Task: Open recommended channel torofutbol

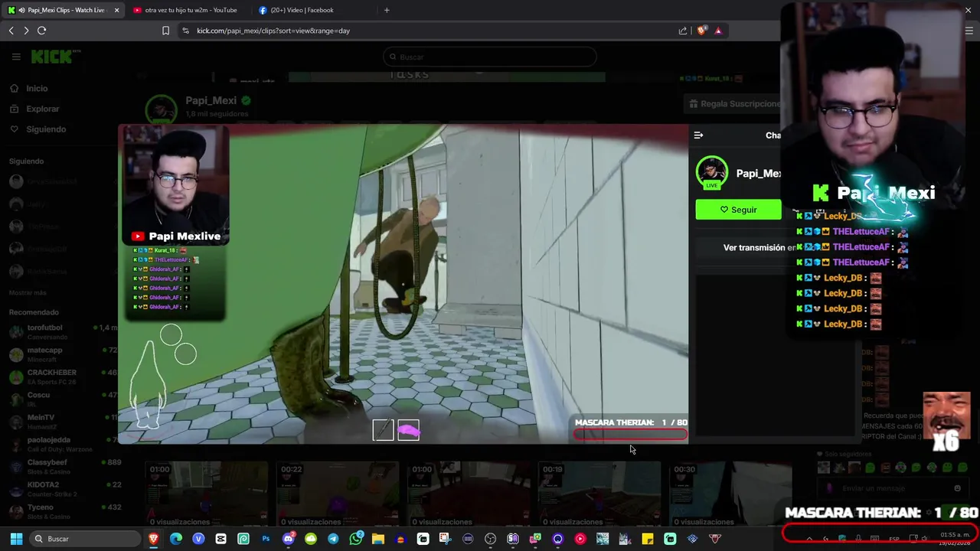Action: pyautogui.click(x=63, y=331)
